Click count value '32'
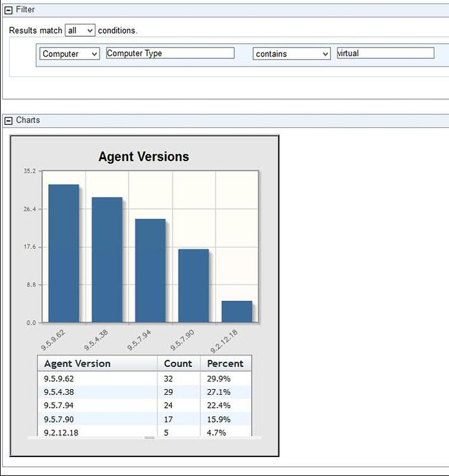Screen dimensions: 449x476 (169, 378)
